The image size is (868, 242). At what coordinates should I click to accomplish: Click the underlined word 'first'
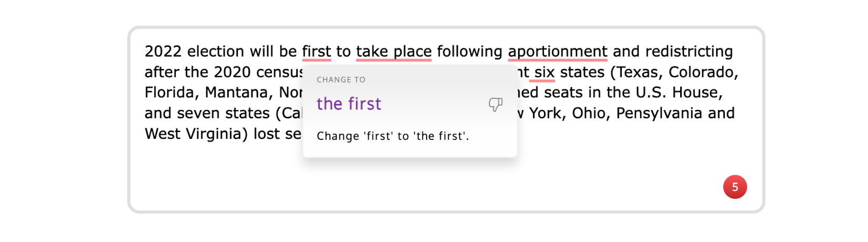pos(317,52)
